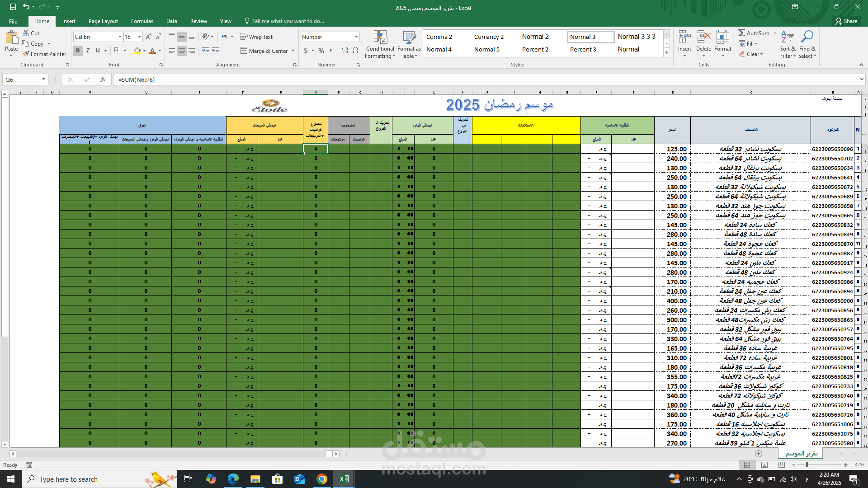Toggle Underline formatting

[x=98, y=51]
